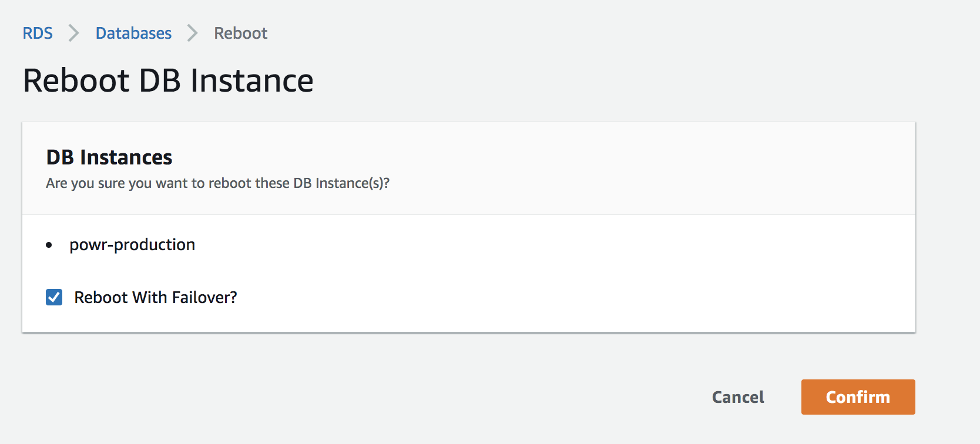Confirm the DB instance reboot
The width and height of the screenshot is (980, 444).
(858, 397)
